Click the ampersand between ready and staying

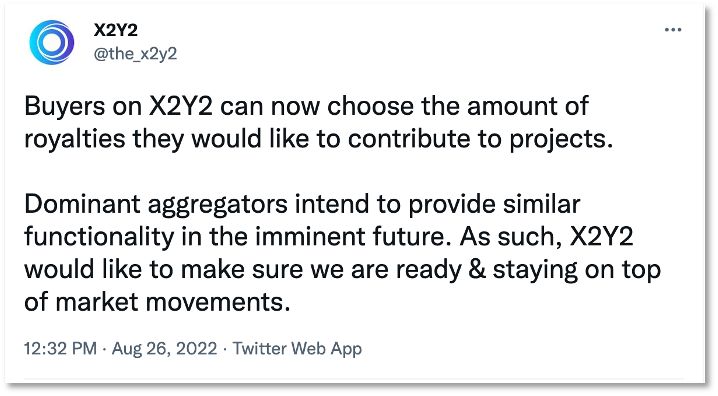tap(477, 269)
